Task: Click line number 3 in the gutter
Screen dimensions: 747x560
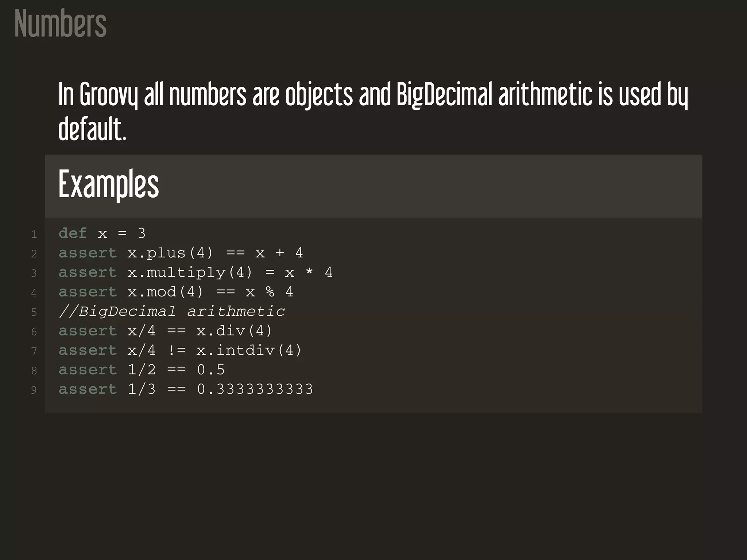Action: (x=34, y=273)
